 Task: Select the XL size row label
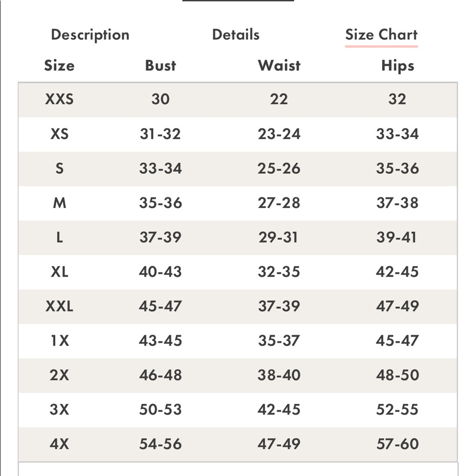point(59,272)
